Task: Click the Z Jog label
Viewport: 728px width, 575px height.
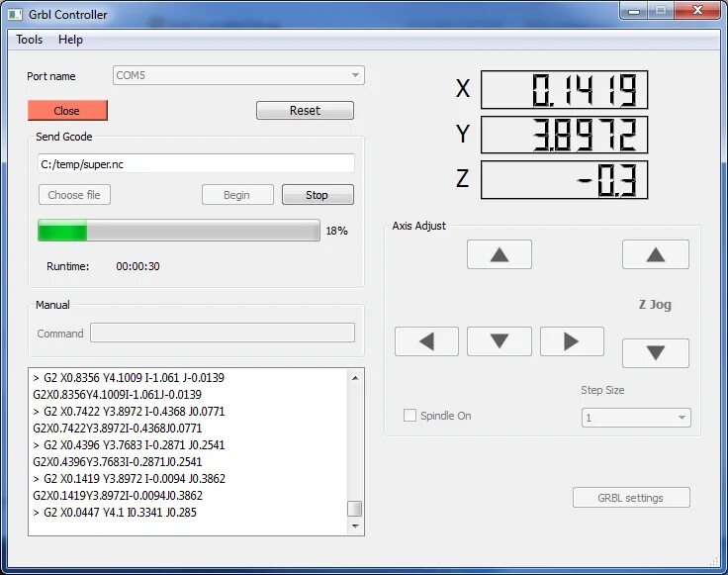Action: coord(655,305)
